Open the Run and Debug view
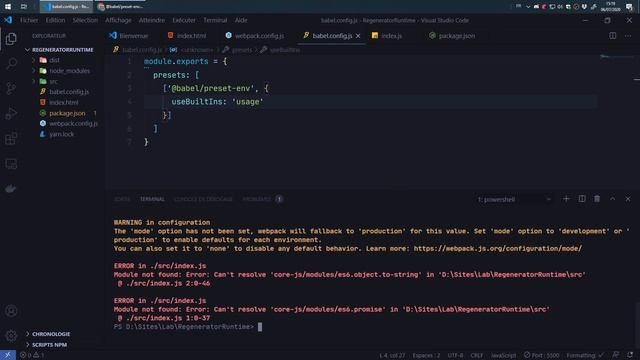Viewport: 640px width, 360px height. tap(11, 113)
